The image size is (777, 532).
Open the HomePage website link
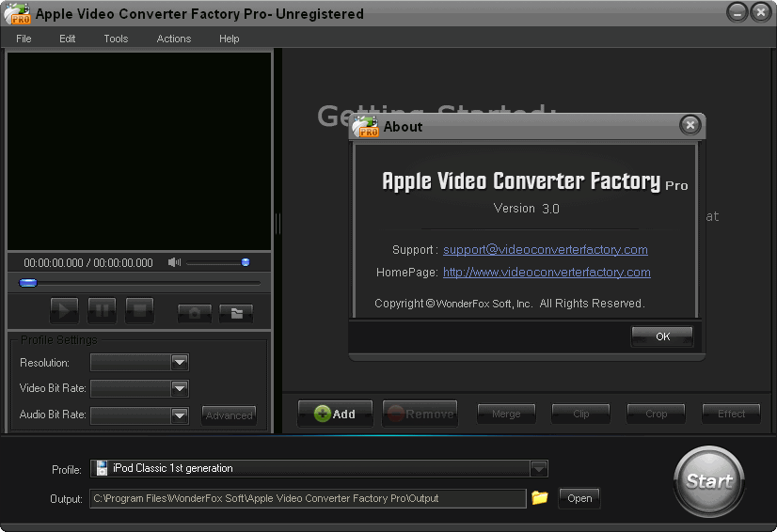coord(547,272)
